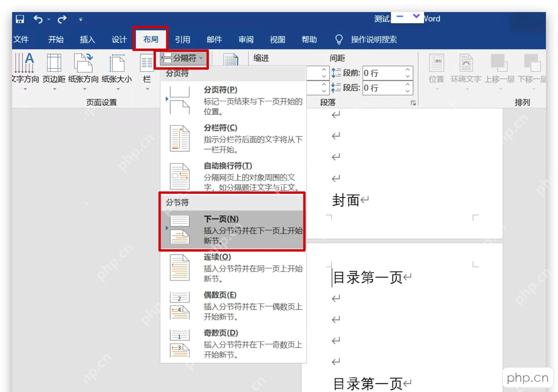Click the 连续 section break icon
The image size is (558, 392).
[180, 268]
